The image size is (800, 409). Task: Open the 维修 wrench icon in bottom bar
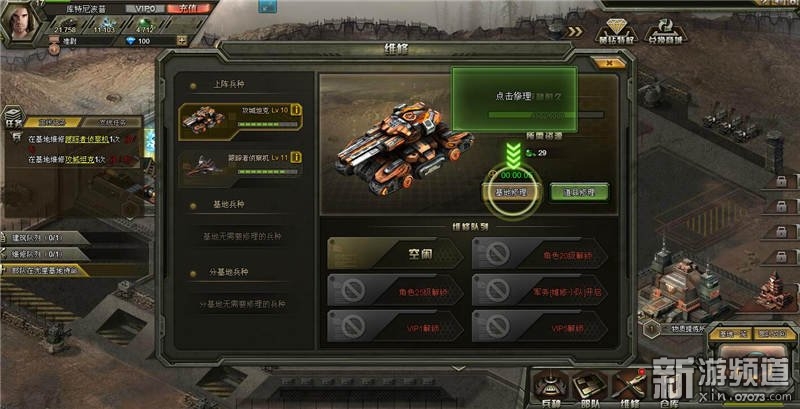[629, 388]
